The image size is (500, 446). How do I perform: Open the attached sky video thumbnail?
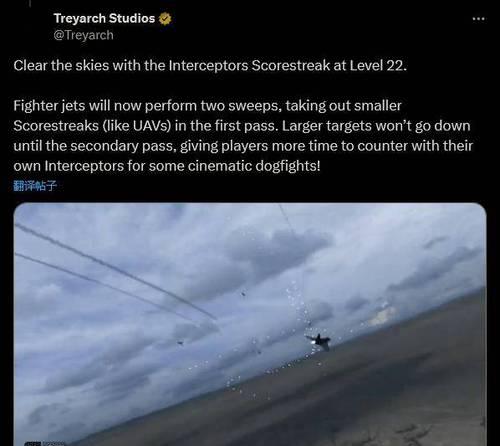[x=250, y=324]
